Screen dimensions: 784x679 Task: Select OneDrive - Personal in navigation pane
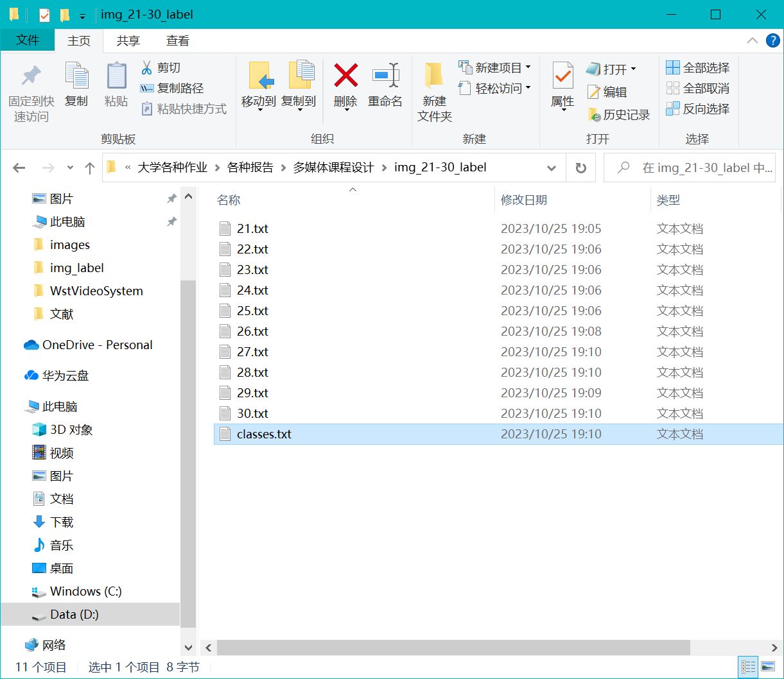pos(98,345)
